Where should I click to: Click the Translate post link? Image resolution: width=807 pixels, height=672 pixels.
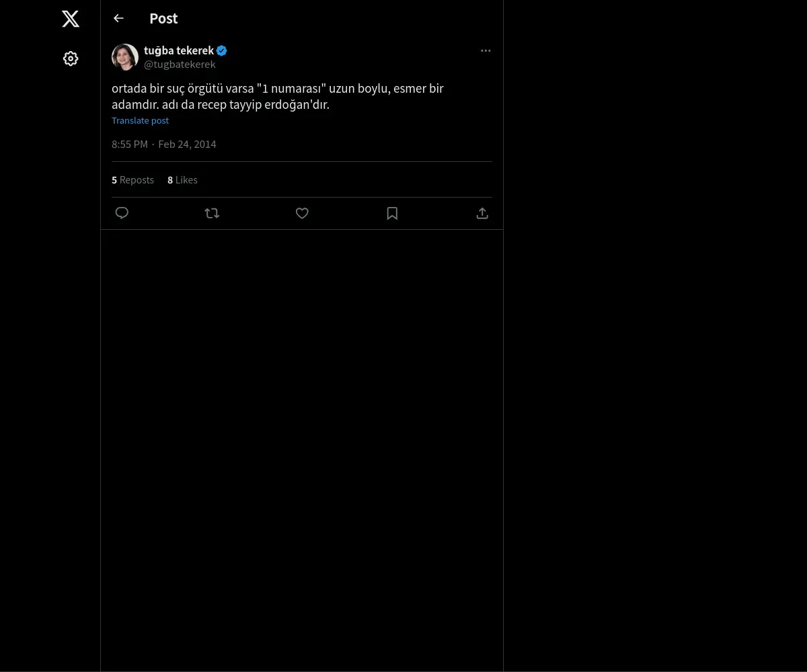pos(140,121)
